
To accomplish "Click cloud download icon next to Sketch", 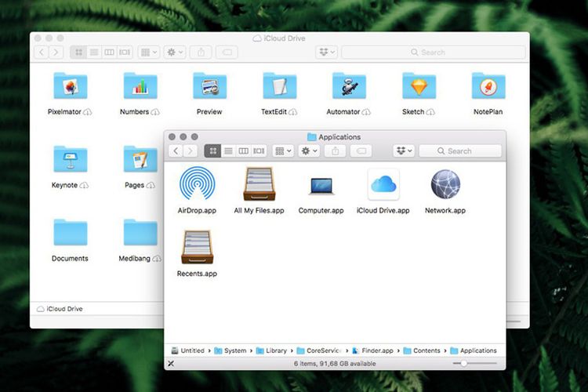I will coord(430,112).
